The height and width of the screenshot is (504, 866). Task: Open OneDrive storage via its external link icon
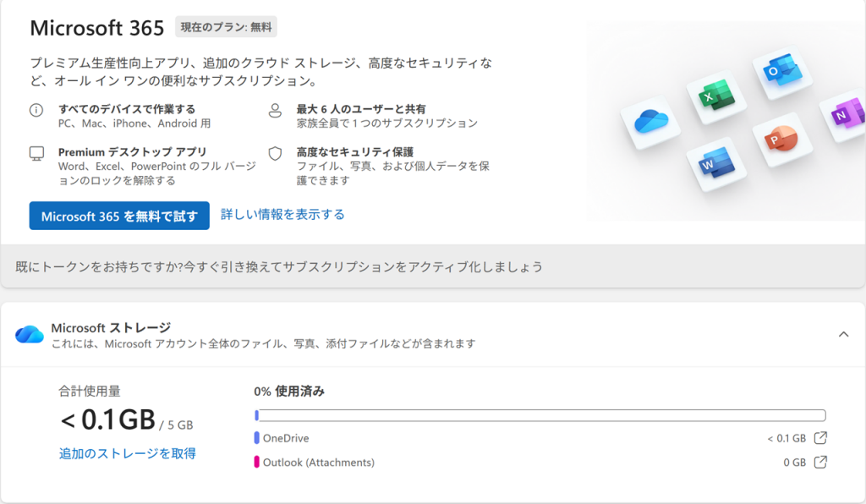coord(820,438)
